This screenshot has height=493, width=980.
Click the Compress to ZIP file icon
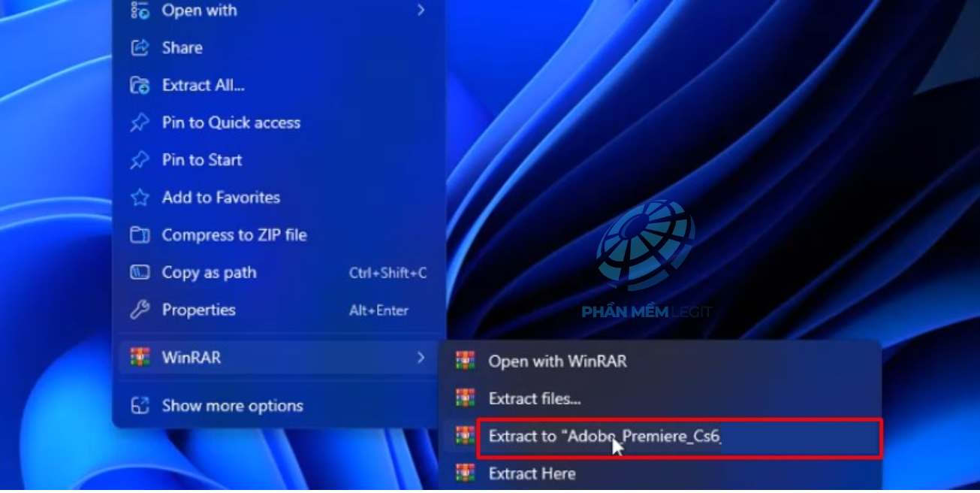pyautogui.click(x=140, y=235)
